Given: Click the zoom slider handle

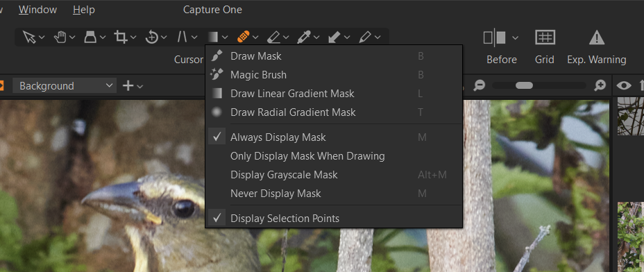Looking at the screenshot, I should [x=524, y=85].
